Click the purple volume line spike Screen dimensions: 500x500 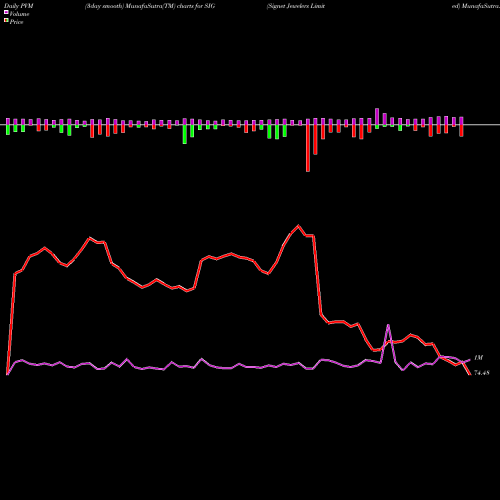(x=388, y=325)
